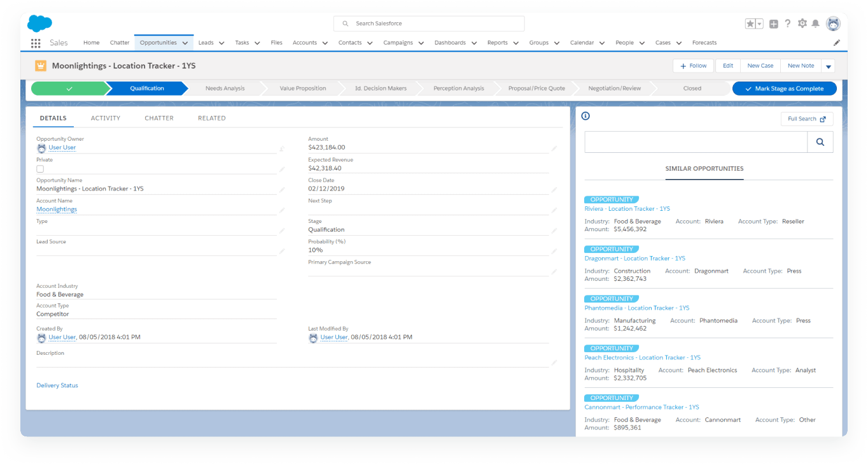The width and height of the screenshot is (868, 465).
Task: Click the similar opportunities search input
Action: click(x=696, y=142)
